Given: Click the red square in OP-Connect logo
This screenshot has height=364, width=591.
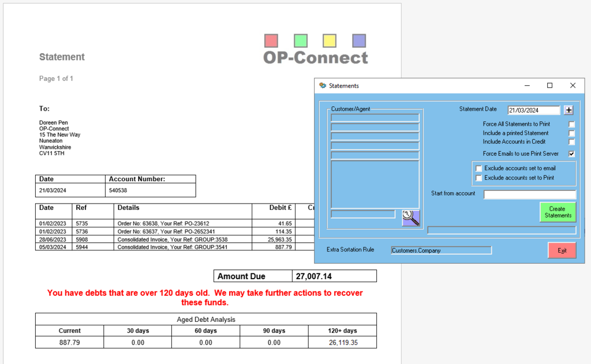Looking at the screenshot, I should pyautogui.click(x=271, y=41).
